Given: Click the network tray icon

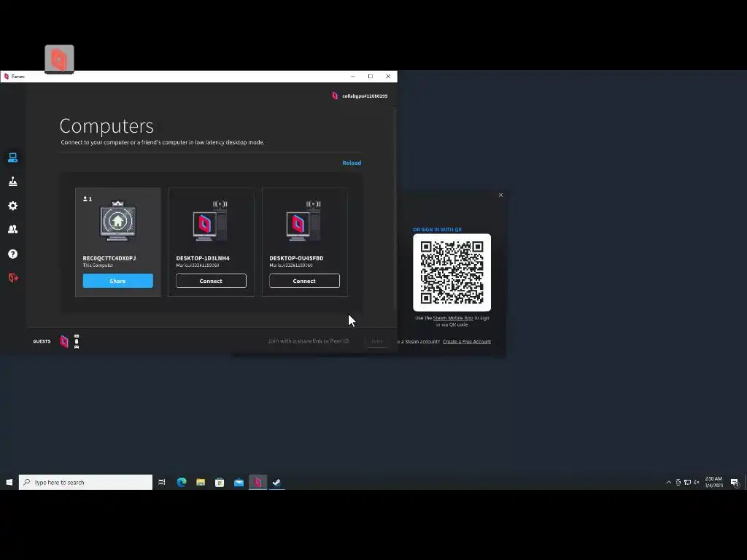Looking at the screenshot, I should tap(687, 483).
